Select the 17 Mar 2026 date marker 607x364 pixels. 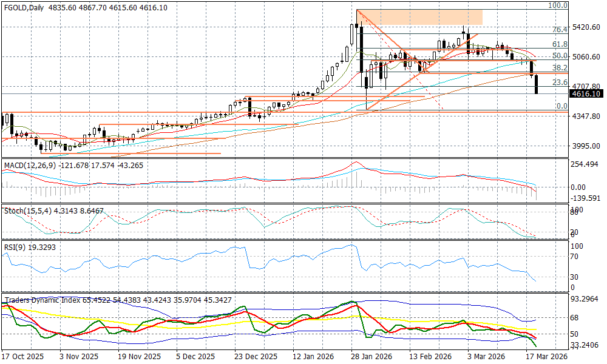(548, 357)
